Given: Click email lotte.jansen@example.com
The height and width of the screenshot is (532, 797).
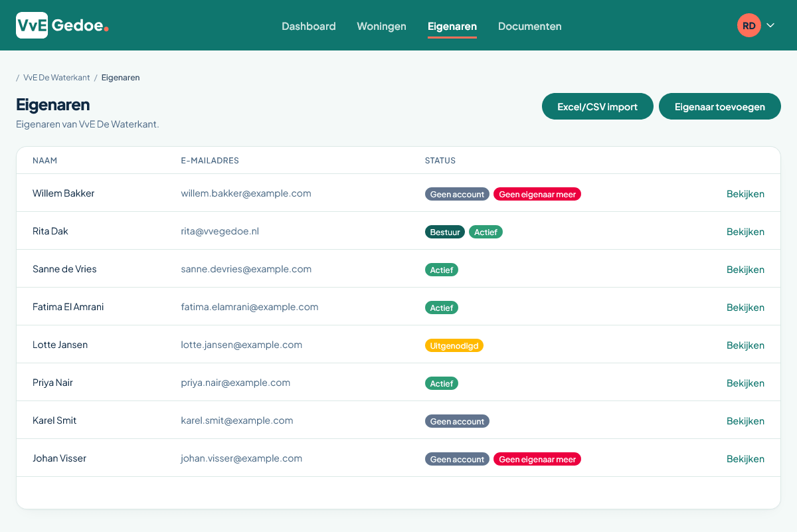Looking at the screenshot, I should coord(242,345).
